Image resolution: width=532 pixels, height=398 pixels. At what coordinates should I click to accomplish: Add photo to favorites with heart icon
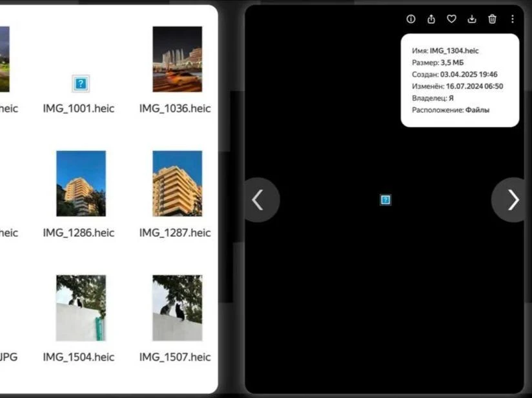click(451, 19)
